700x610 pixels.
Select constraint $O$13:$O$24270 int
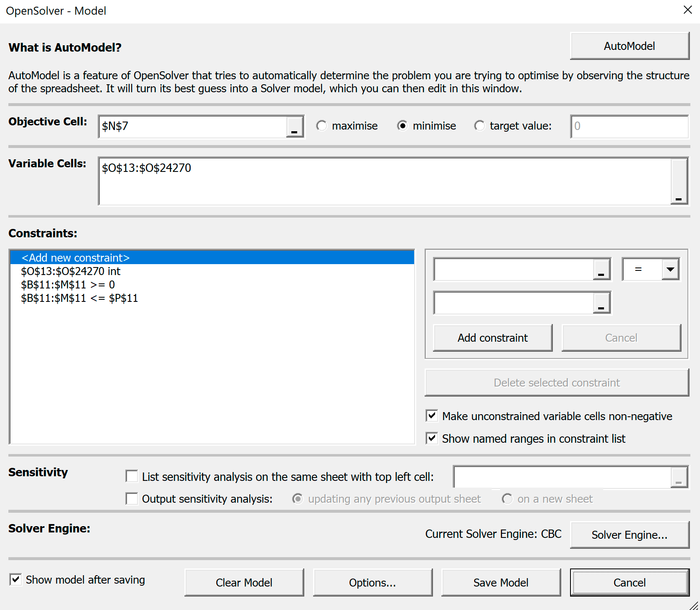(x=212, y=271)
